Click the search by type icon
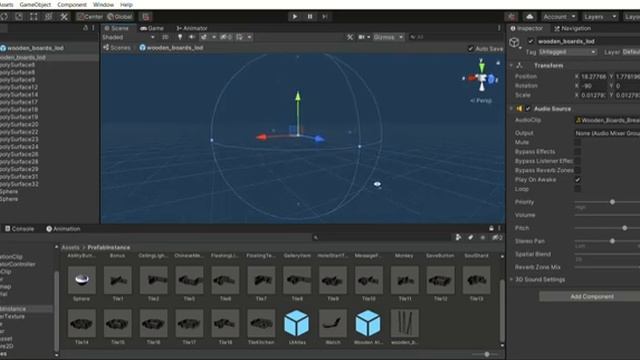Screen dimensions: 640x360 (458, 237)
